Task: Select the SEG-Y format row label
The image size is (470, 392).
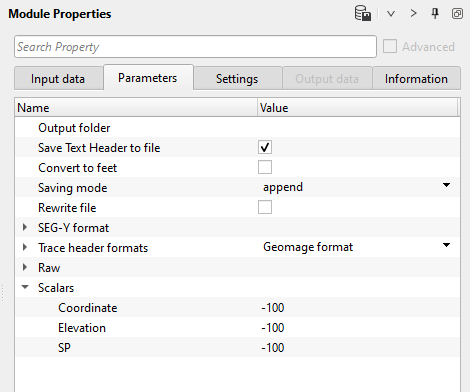Action: click(73, 228)
